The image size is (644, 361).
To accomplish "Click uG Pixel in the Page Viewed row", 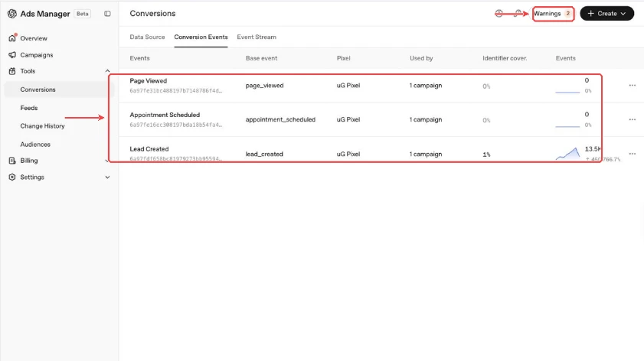I will [x=348, y=86].
